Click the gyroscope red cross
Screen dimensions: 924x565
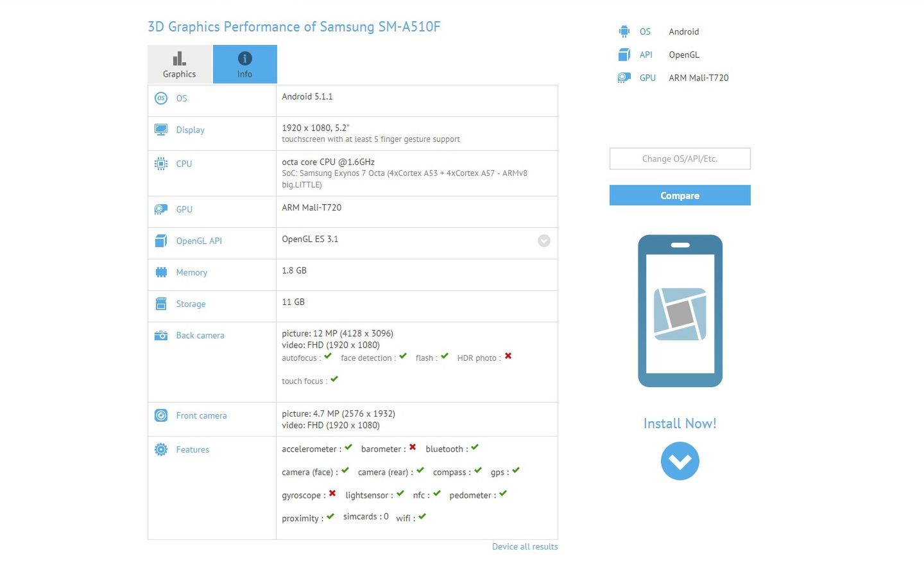332,493
